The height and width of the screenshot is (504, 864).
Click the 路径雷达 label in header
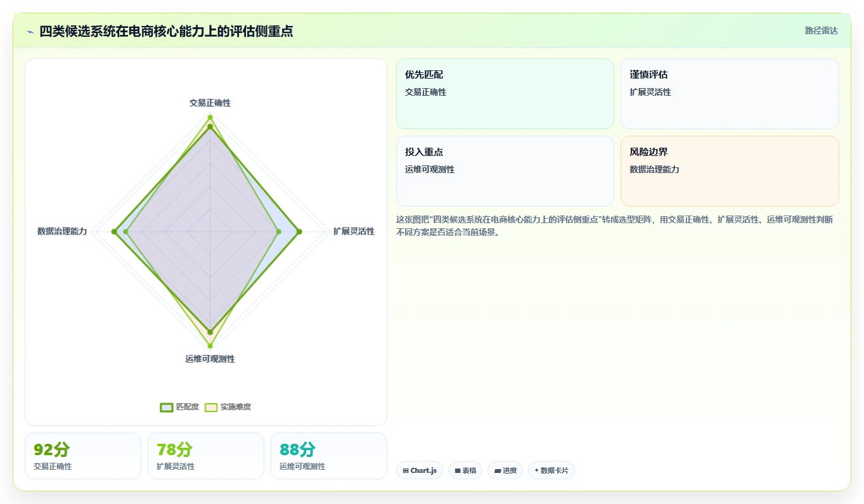[821, 30]
